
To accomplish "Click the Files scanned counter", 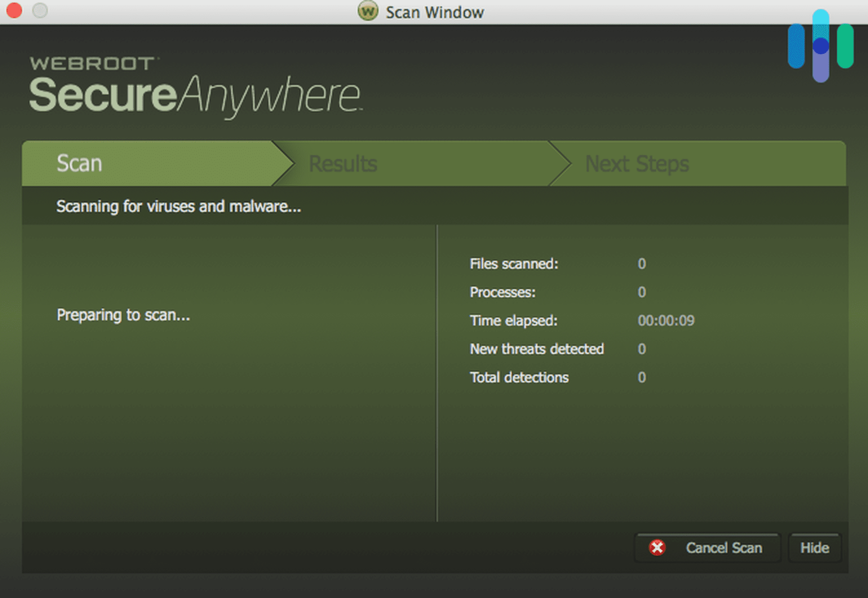I will click(x=513, y=264).
